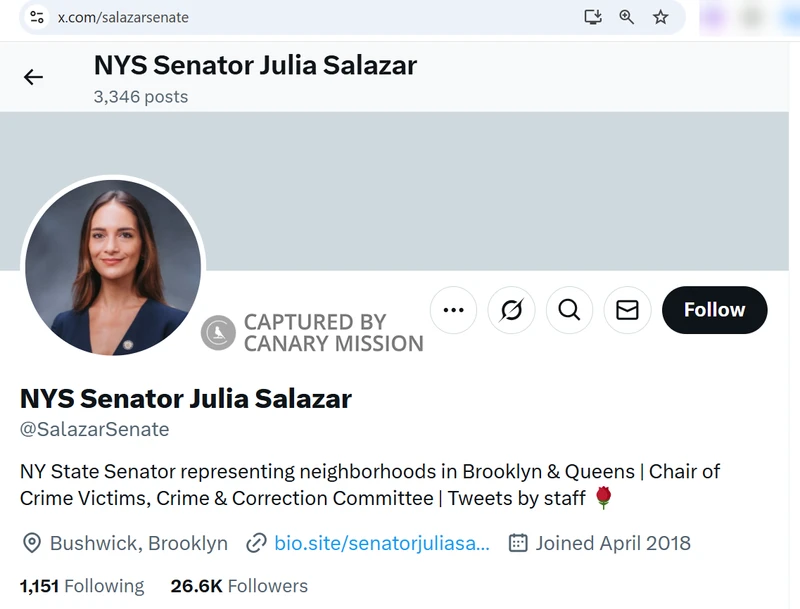Open Grok profile summary icon
The image size is (800, 609).
[x=511, y=310]
